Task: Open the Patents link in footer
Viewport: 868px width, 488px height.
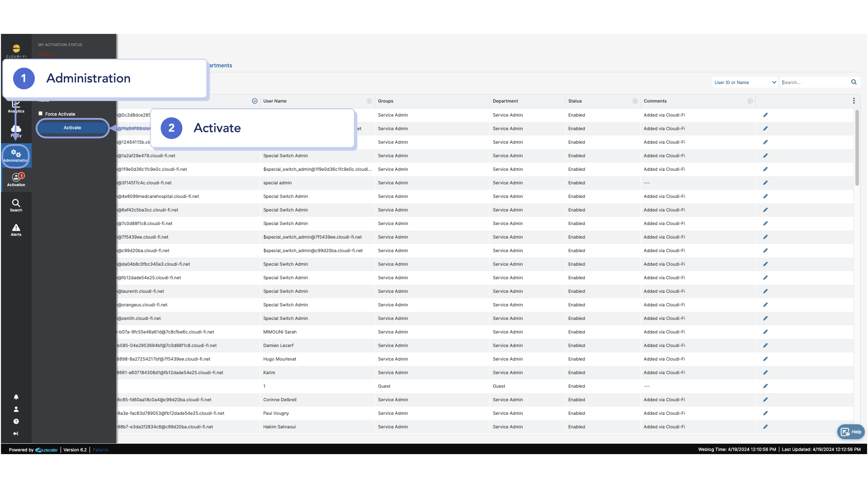Action: tap(100, 450)
